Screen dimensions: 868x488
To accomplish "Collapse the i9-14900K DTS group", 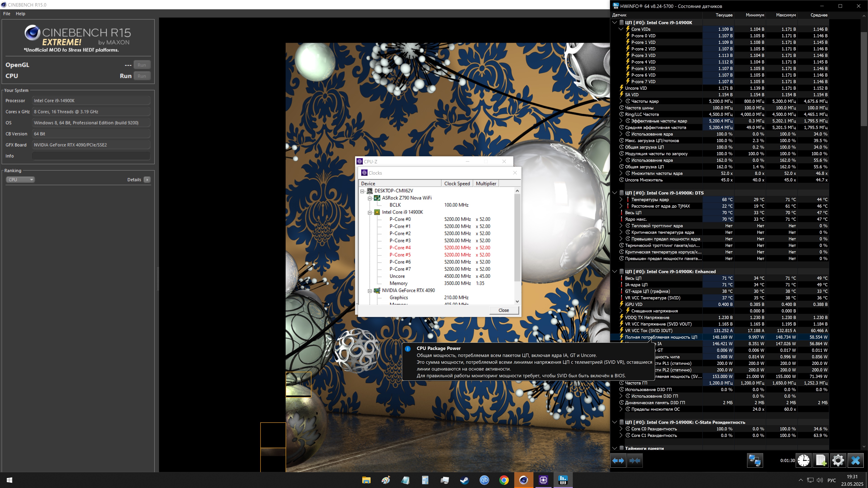I will 614,193.
